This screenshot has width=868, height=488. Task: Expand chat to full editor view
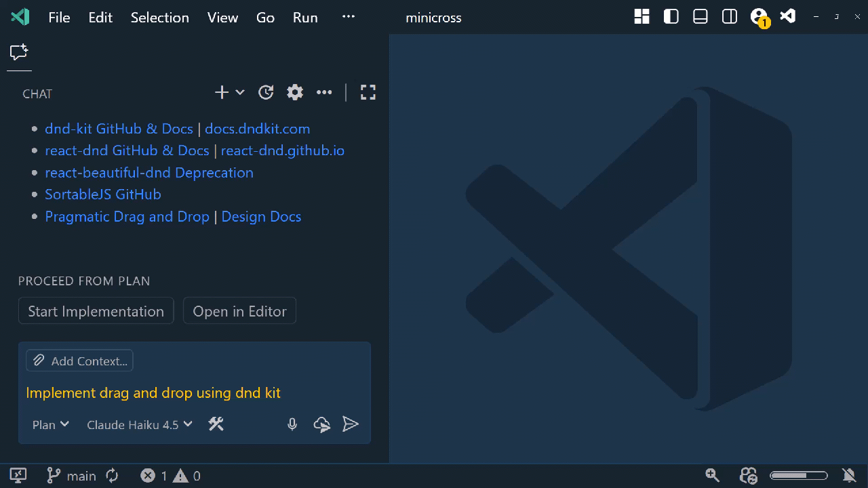pos(368,92)
